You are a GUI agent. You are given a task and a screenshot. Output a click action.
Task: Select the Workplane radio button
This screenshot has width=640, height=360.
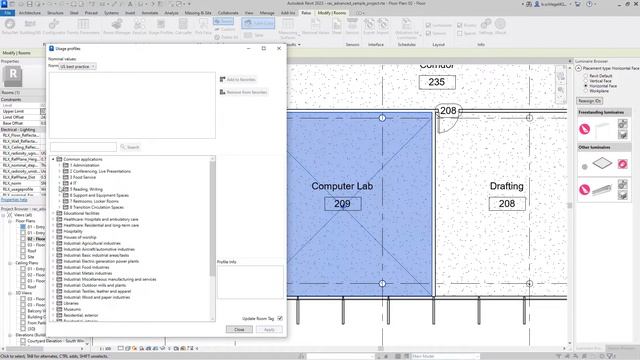[586, 91]
